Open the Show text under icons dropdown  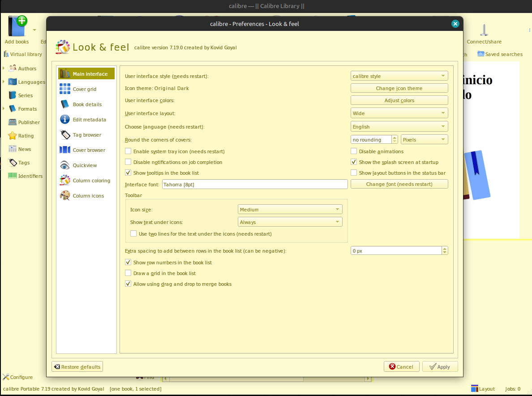coord(290,222)
